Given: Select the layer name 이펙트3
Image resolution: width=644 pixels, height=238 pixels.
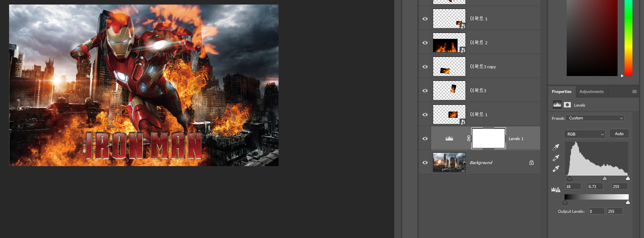Looking at the screenshot, I should point(478,90).
